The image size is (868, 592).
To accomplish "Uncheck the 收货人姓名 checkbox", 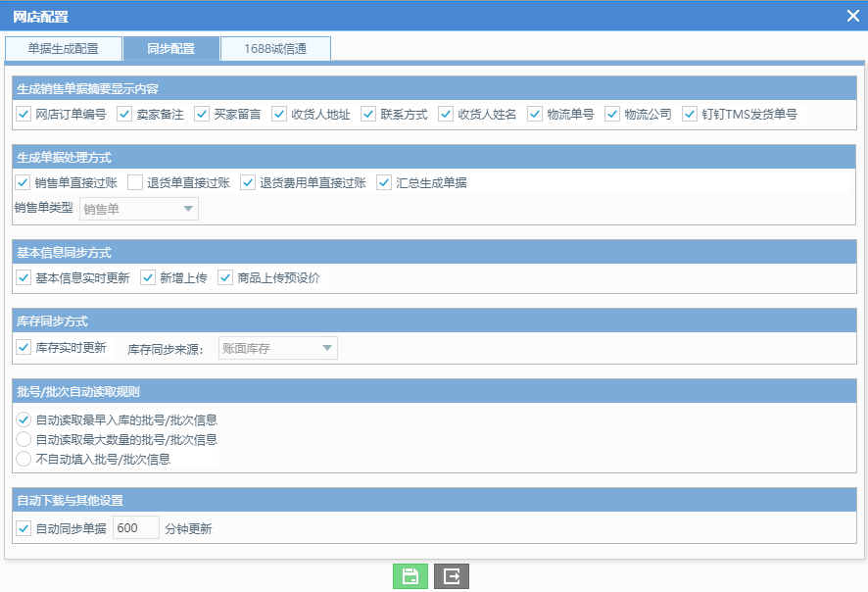I will 446,114.
